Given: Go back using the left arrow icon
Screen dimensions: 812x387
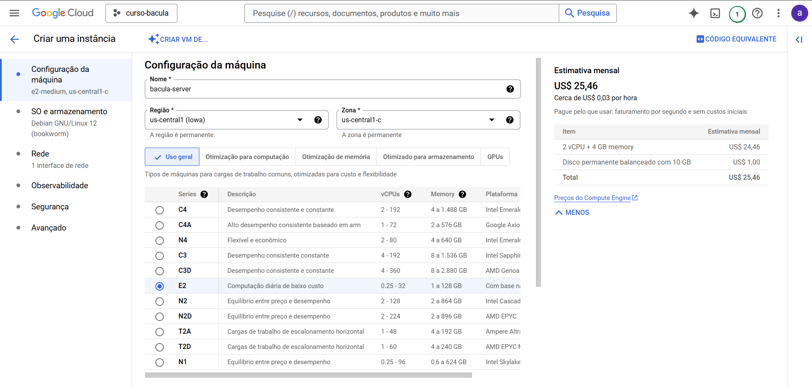Looking at the screenshot, I should click(14, 39).
